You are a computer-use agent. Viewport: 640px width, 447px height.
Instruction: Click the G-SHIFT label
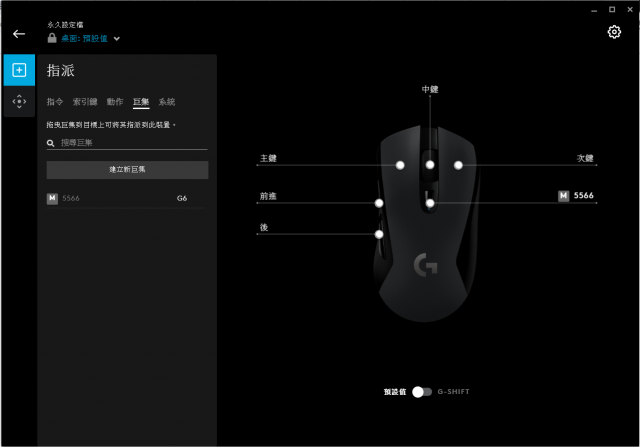coord(453,392)
